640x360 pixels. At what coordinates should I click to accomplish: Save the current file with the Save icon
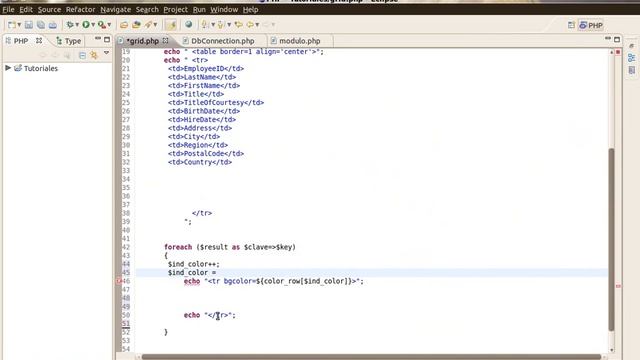(29, 25)
